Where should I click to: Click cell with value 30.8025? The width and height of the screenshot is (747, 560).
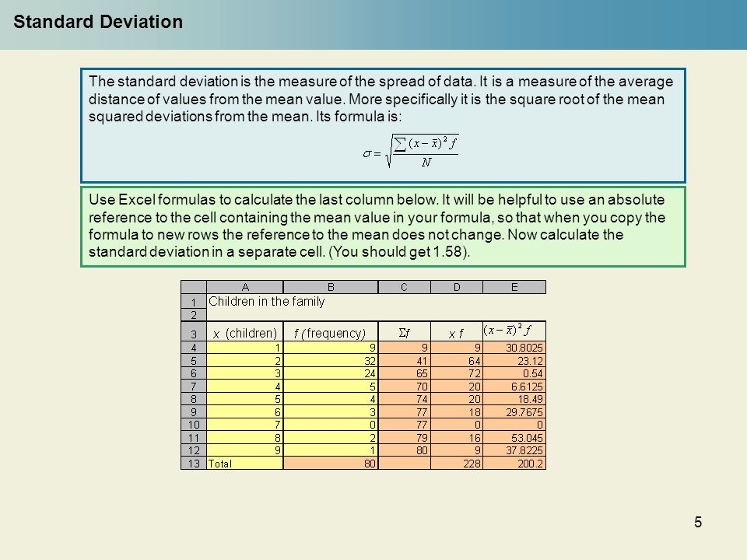pyautogui.click(x=514, y=348)
